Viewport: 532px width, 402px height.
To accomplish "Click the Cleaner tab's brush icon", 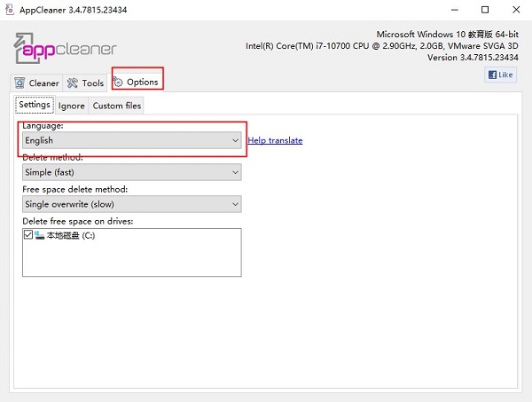I will 20,83.
